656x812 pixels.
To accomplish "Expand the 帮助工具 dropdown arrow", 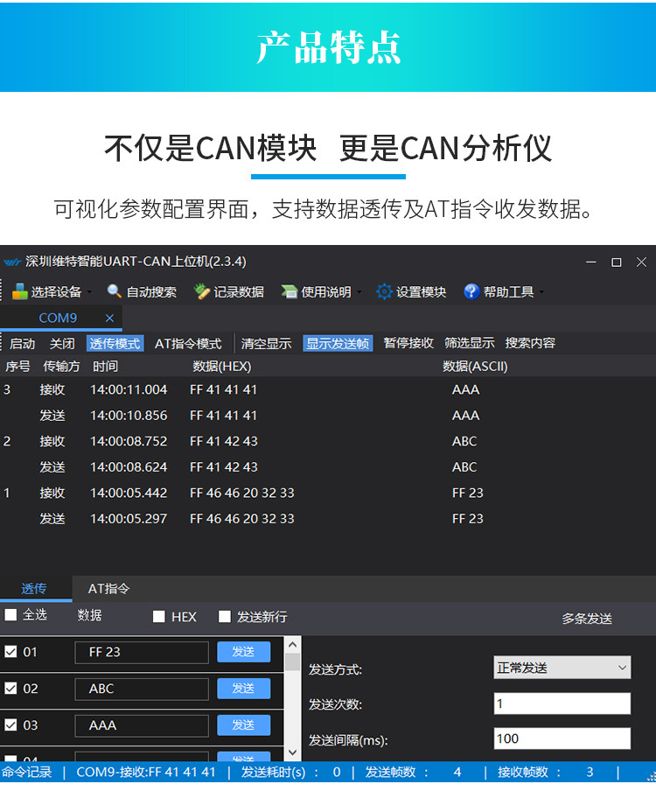I will tap(541, 292).
